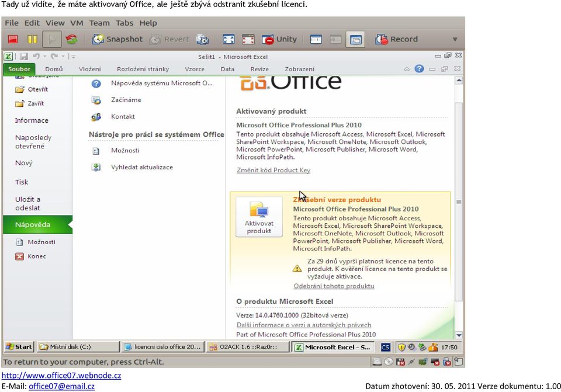Open the Nový backstage section
Viewport: 561px width, 392px height.
coord(23,163)
